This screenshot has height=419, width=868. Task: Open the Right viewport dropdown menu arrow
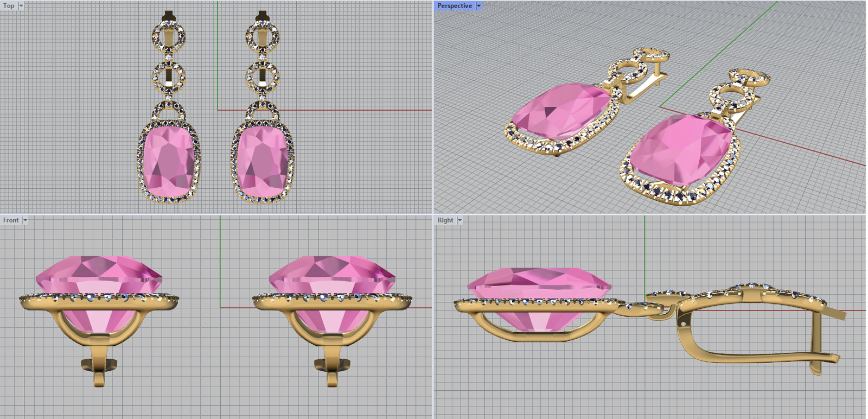coord(459,220)
